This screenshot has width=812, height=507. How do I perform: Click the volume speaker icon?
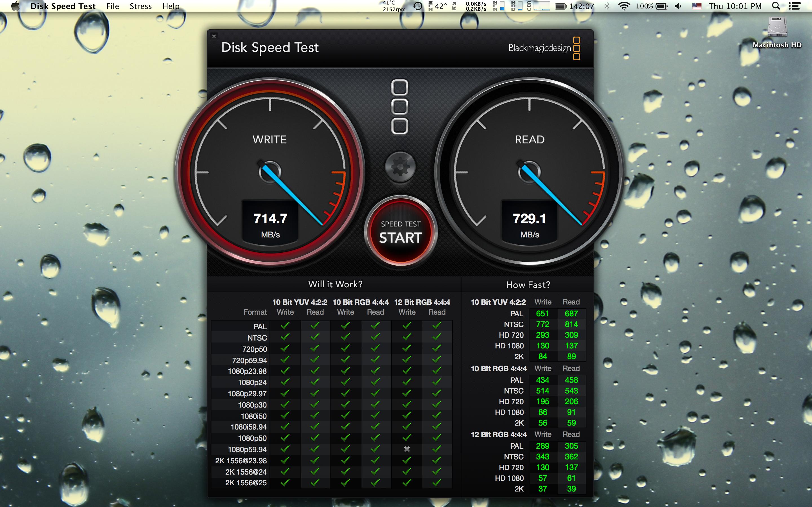tap(678, 6)
